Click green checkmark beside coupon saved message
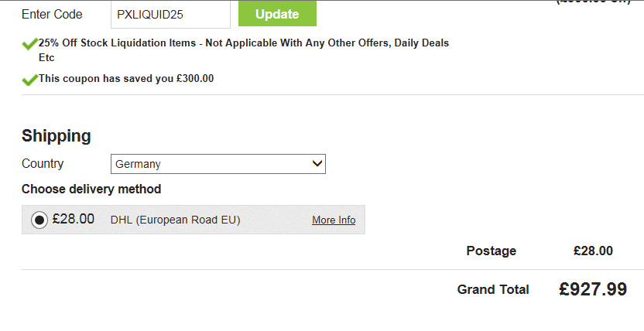The height and width of the screenshot is (331, 644). (x=29, y=79)
